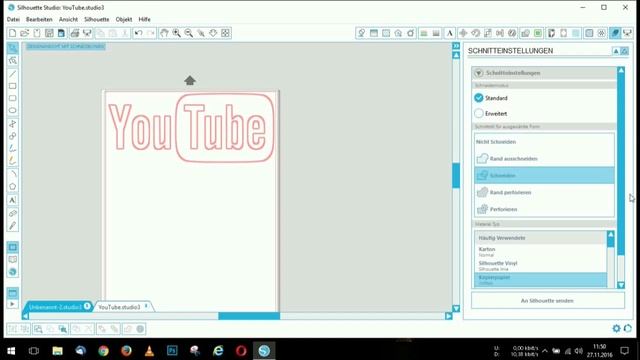
Task: Open preferences gear icon at bottom right
Action: 616,328
